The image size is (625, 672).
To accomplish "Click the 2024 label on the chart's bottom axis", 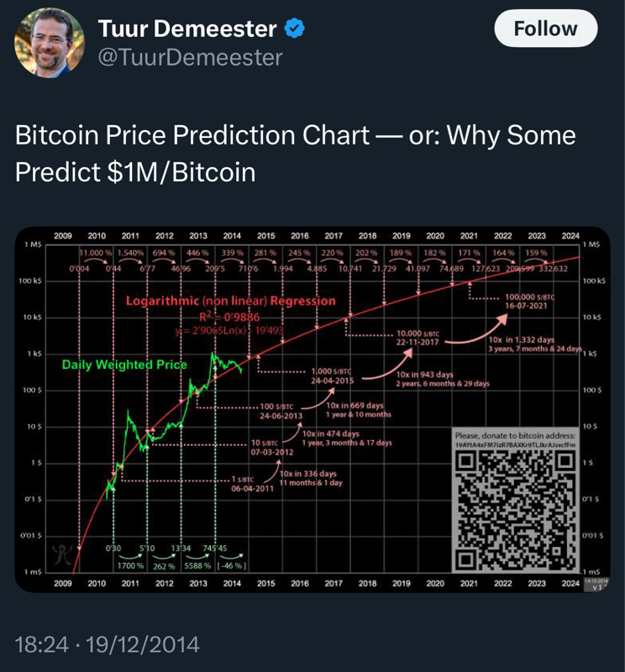I will (x=570, y=583).
